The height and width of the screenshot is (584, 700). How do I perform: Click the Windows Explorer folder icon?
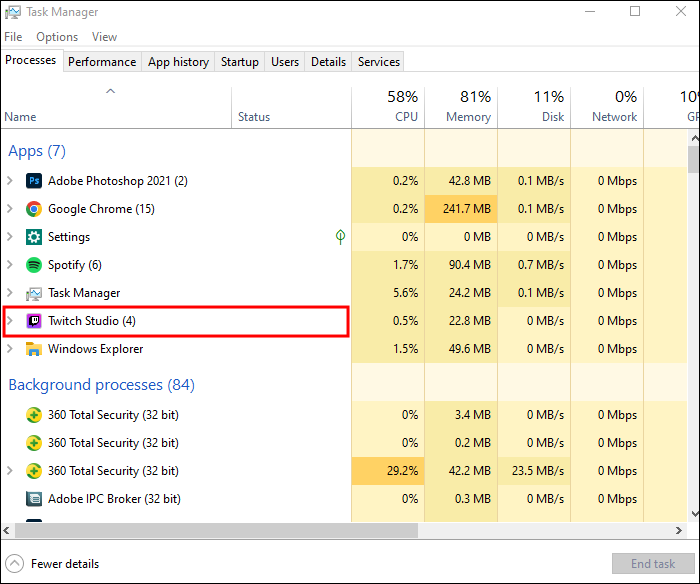pyautogui.click(x=33, y=349)
